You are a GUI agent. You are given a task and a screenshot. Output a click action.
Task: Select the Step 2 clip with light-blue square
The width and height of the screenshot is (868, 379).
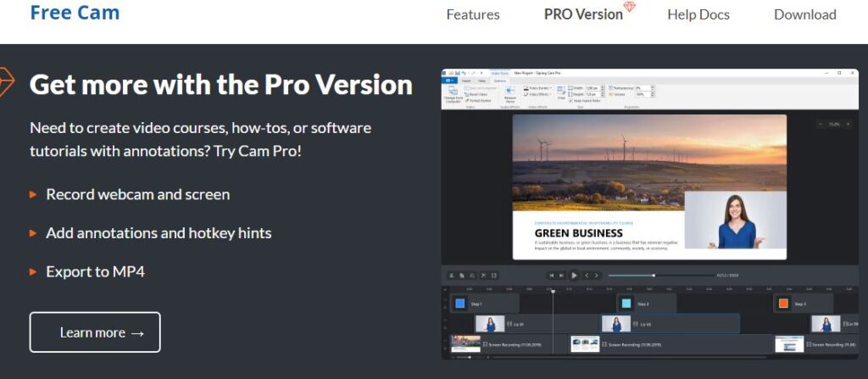pos(647,304)
